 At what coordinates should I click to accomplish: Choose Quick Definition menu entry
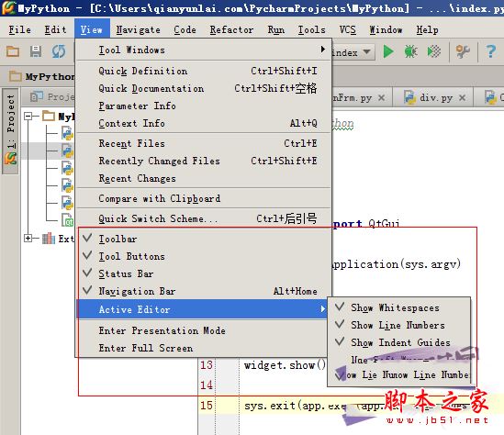click(204, 71)
